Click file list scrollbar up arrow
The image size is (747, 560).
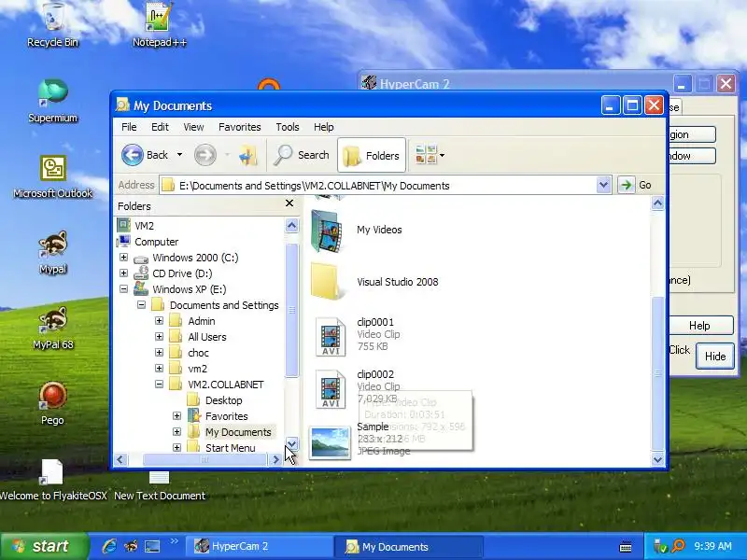657,203
